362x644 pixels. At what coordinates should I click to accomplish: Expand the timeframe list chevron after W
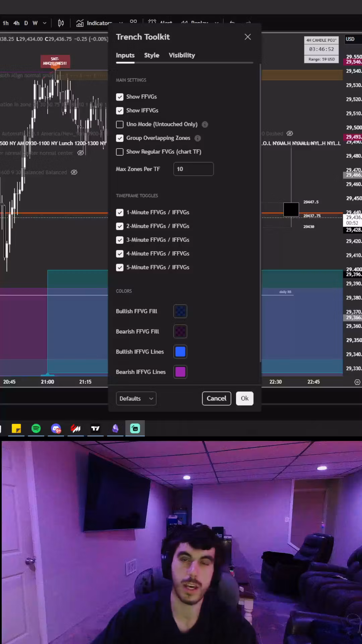(45, 23)
